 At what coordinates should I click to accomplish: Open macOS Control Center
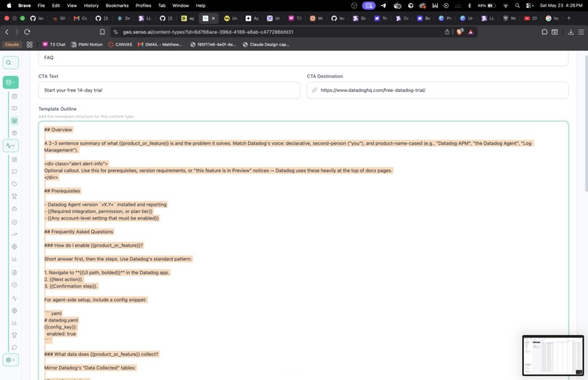(529, 6)
